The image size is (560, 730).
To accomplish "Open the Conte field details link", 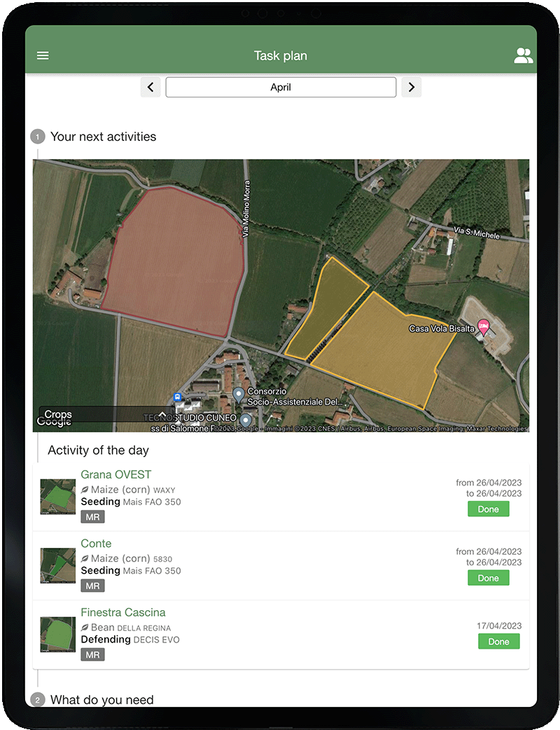I will 96,544.
